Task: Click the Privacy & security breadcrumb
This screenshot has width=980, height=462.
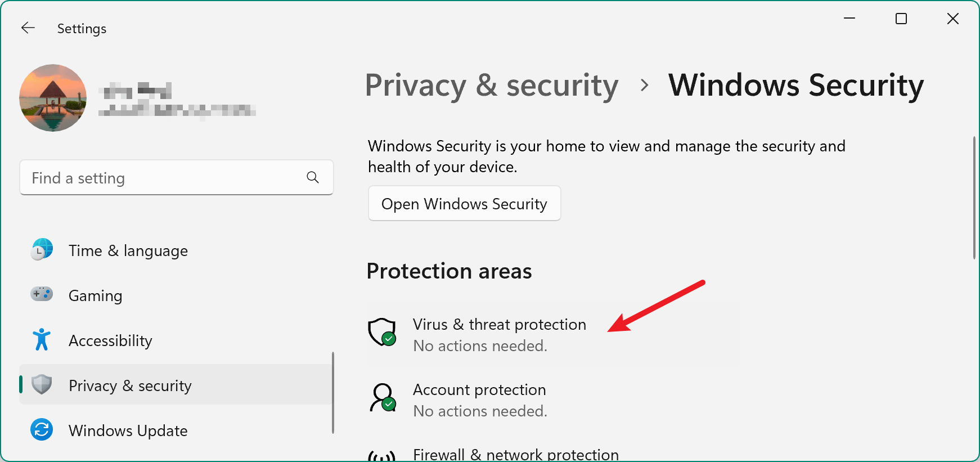Action: pos(492,86)
